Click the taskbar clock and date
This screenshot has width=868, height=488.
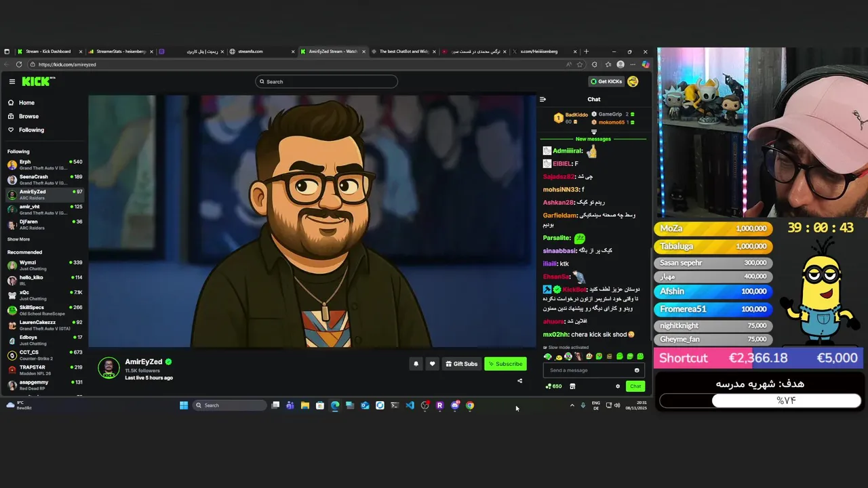pyautogui.click(x=637, y=405)
